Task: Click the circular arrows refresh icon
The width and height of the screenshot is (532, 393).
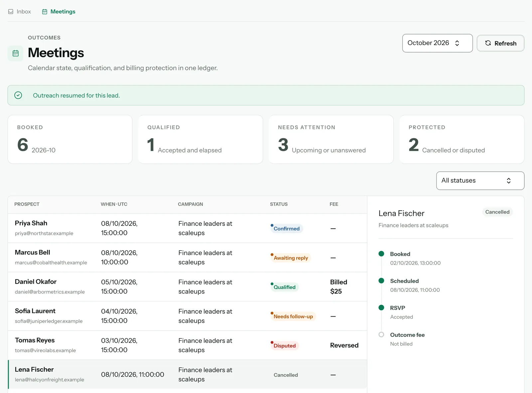Action: (x=488, y=43)
